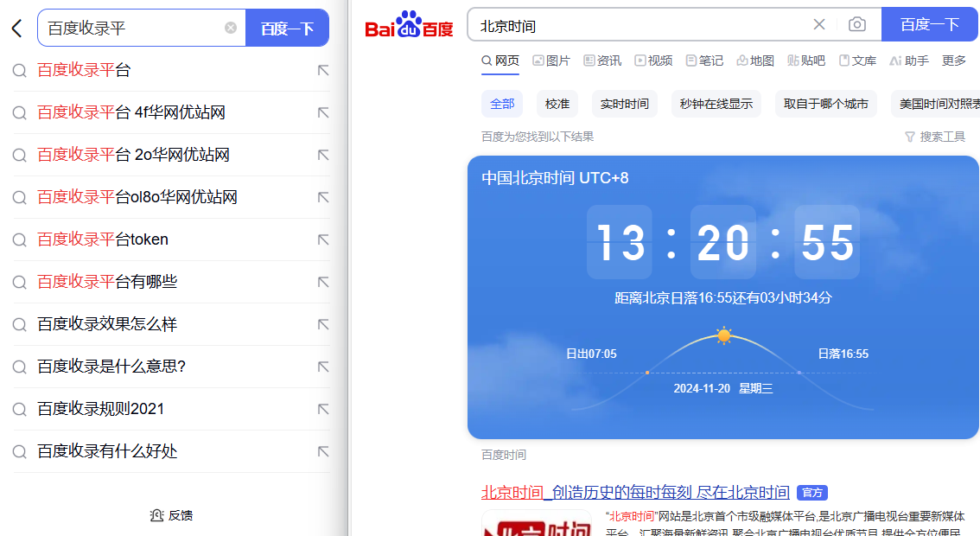Fill arrow icon for 百度收录是什么意思 suggestion
Screen dimensions: 980x536
tap(323, 367)
